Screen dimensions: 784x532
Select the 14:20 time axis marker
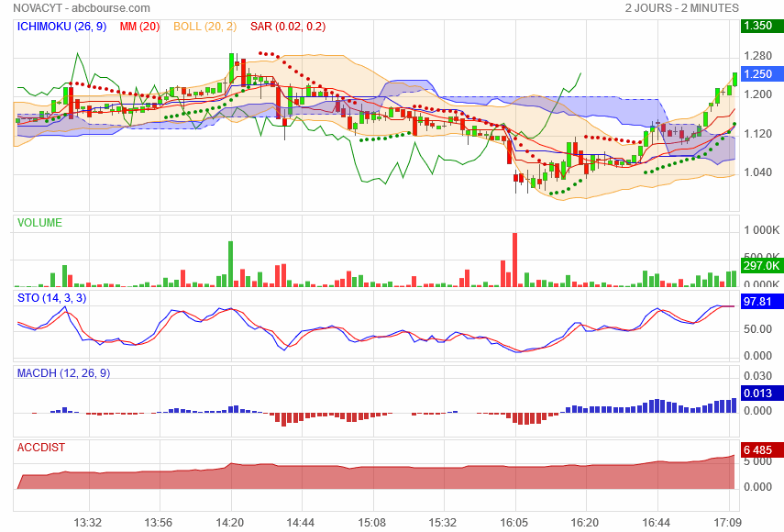click(x=230, y=522)
